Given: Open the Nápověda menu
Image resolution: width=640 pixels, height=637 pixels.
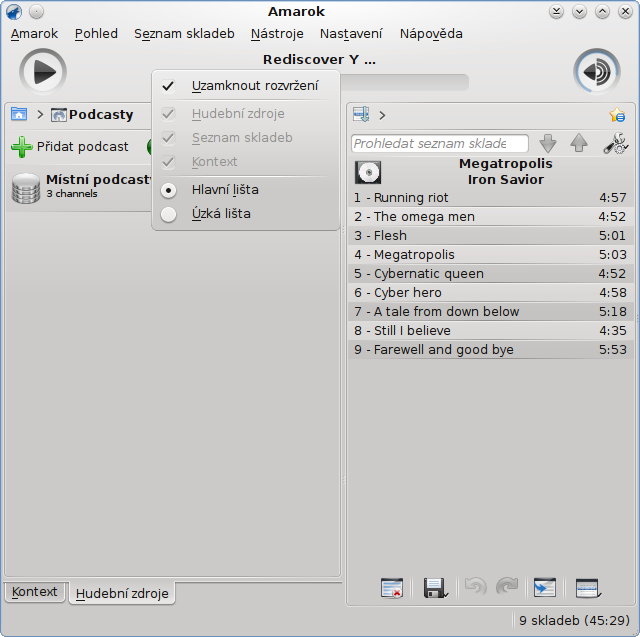Looking at the screenshot, I should point(431,33).
